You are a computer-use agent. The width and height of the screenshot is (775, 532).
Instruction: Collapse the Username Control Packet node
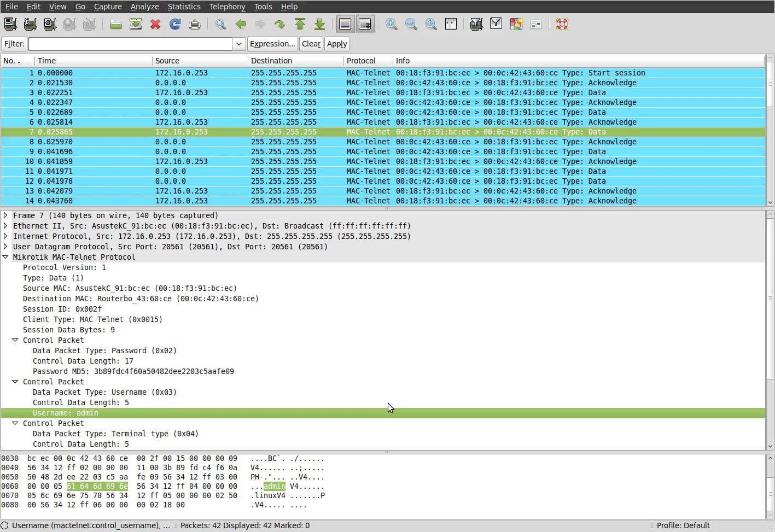pos(15,382)
